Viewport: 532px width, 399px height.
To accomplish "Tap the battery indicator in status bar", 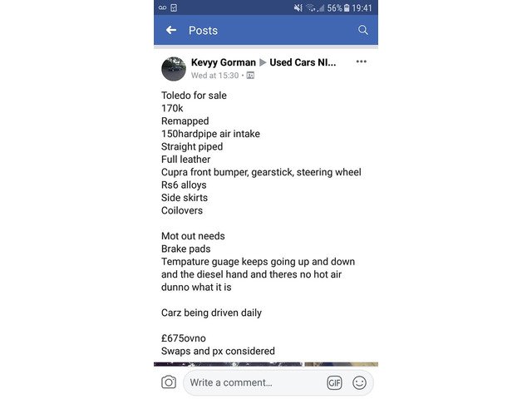I will 347,7.
